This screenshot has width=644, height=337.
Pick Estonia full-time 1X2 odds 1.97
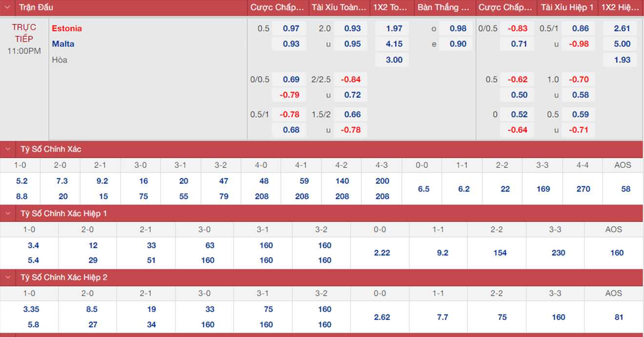pos(394,29)
